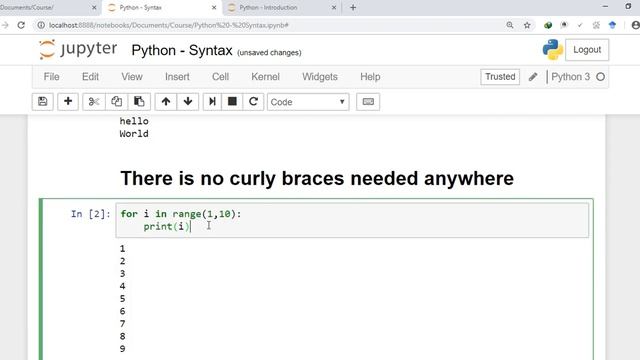
Task: Select the curly braces heading cell
Action: [317, 178]
